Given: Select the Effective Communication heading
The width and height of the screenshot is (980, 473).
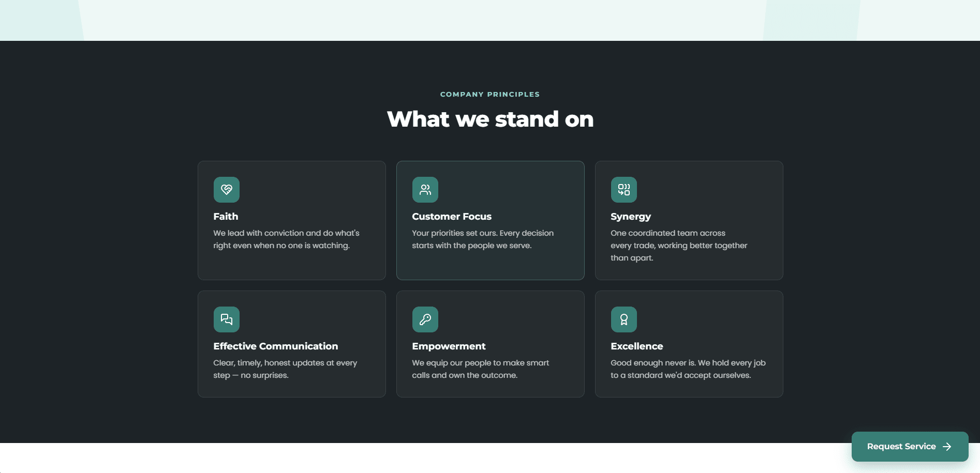Looking at the screenshot, I should tap(276, 346).
